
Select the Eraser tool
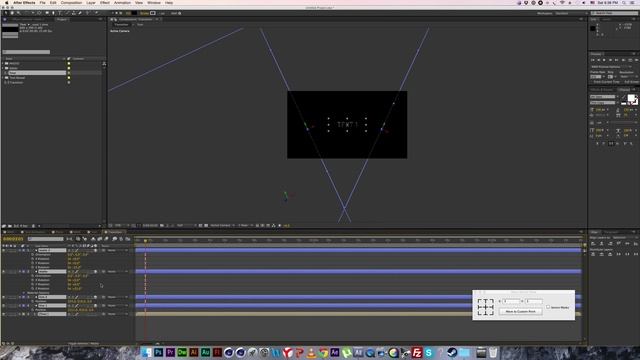[x=80, y=13]
